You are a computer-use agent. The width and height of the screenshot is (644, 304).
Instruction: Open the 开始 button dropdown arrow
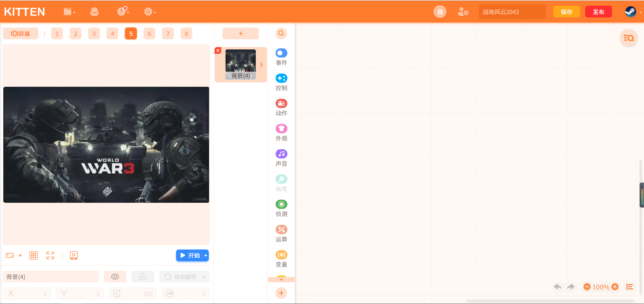point(206,256)
